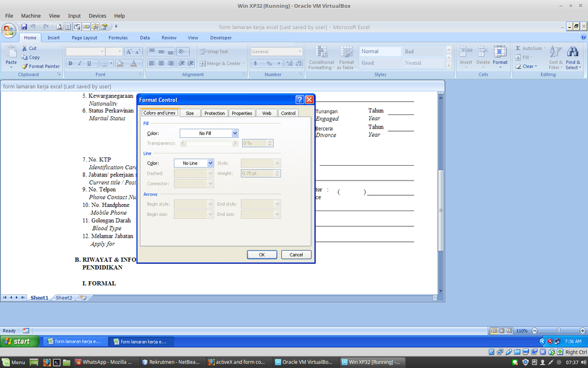Select the Format Painter brush
This screenshot has width=588, height=368.
pos(24,66)
